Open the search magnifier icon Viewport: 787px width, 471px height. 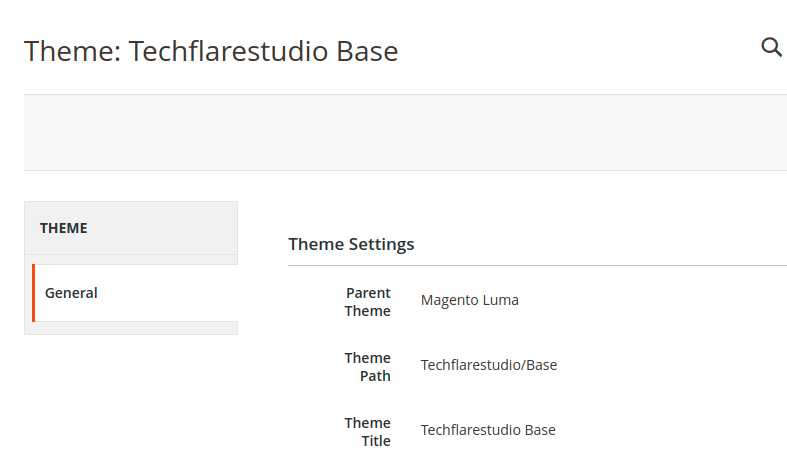click(771, 47)
